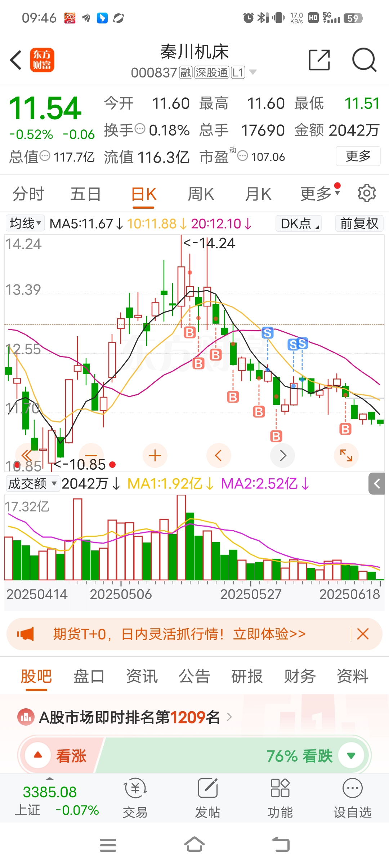Open the 盘口 tab
The width and height of the screenshot is (389, 868).
tap(89, 676)
